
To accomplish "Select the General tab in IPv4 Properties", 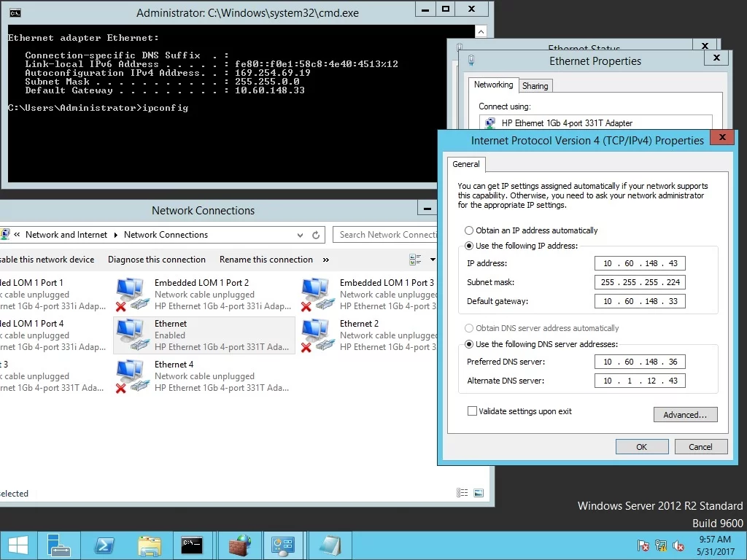I will (x=466, y=164).
